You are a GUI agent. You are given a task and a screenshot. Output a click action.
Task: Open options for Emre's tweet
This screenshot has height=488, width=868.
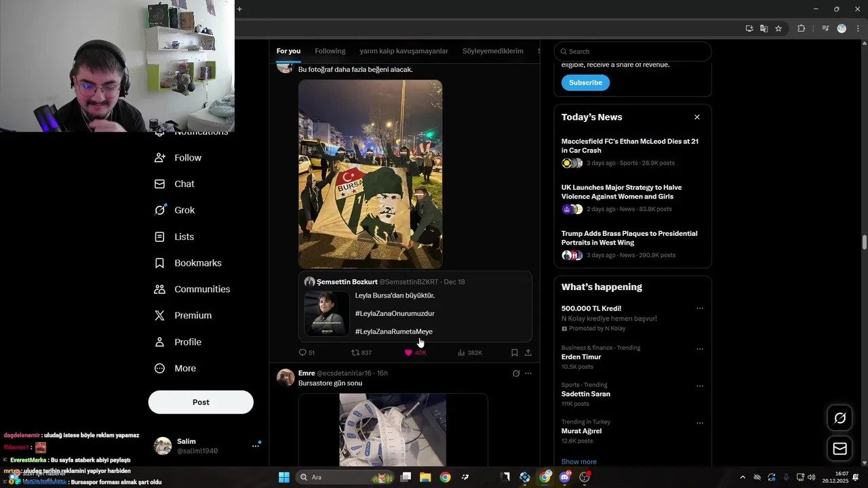click(528, 373)
